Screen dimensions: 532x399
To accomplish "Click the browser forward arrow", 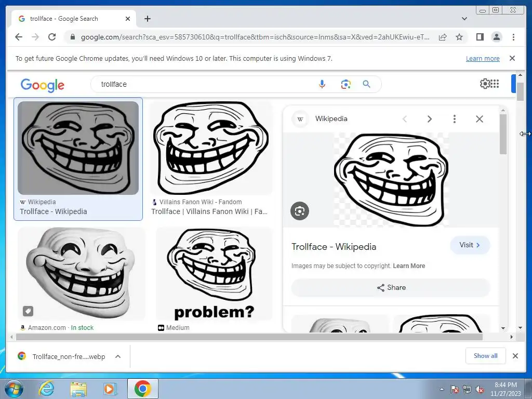I will tap(35, 37).
